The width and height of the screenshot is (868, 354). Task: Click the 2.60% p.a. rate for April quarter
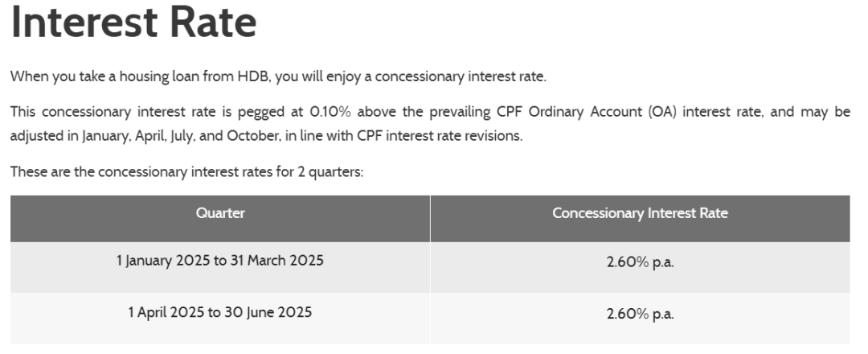coord(640,314)
